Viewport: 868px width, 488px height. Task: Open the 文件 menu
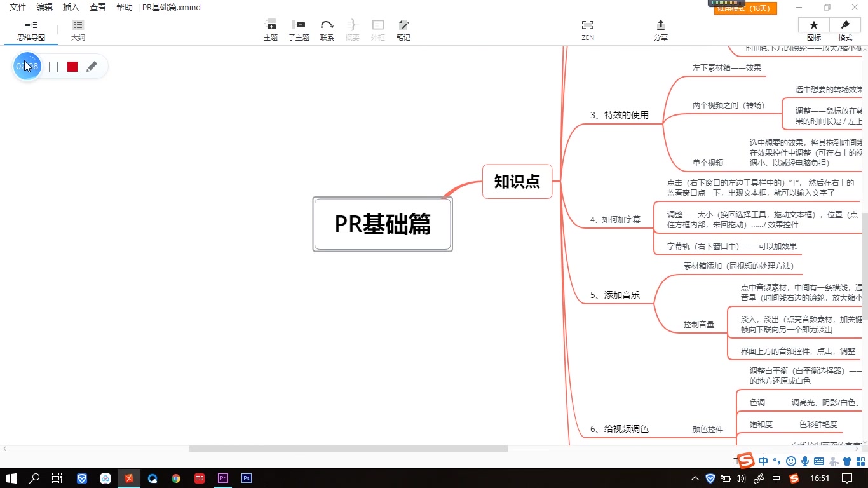pyautogui.click(x=18, y=7)
